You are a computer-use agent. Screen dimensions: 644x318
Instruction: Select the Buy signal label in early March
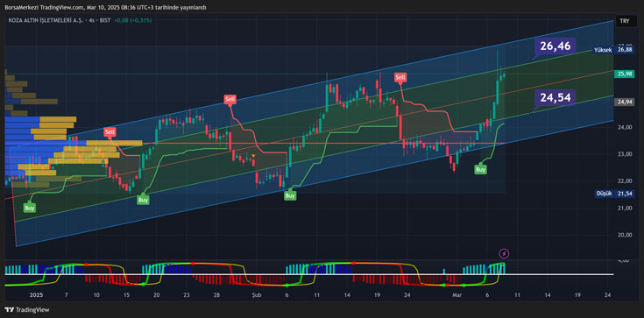481,169
